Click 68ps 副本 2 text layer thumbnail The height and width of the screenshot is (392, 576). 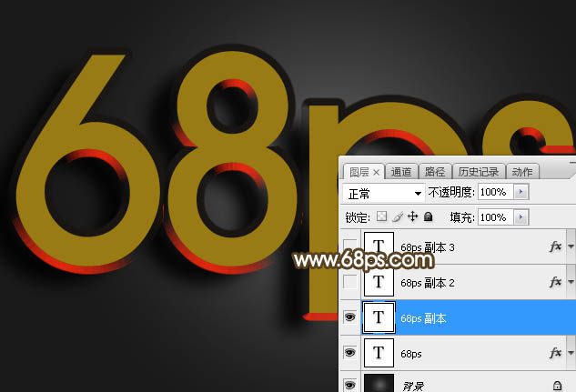click(x=379, y=282)
